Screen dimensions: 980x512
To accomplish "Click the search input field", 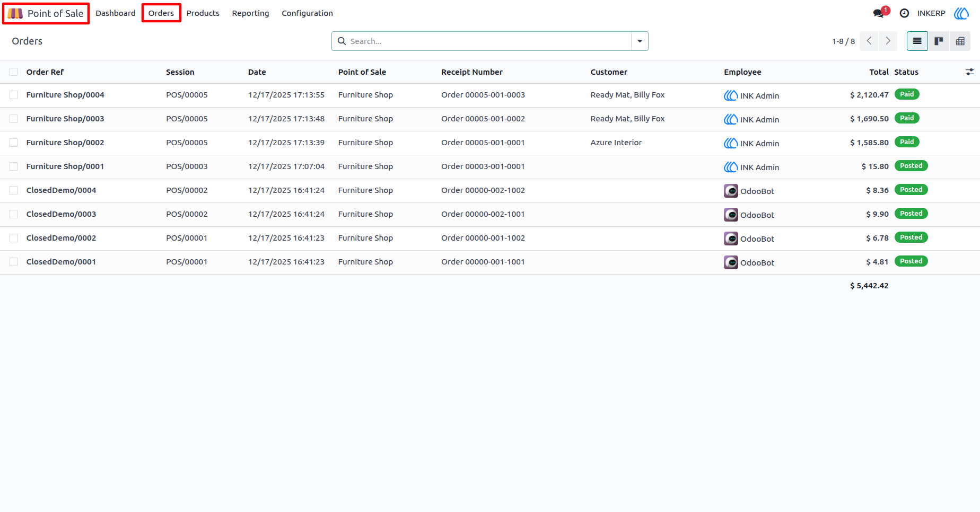I will click(x=488, y=41).
